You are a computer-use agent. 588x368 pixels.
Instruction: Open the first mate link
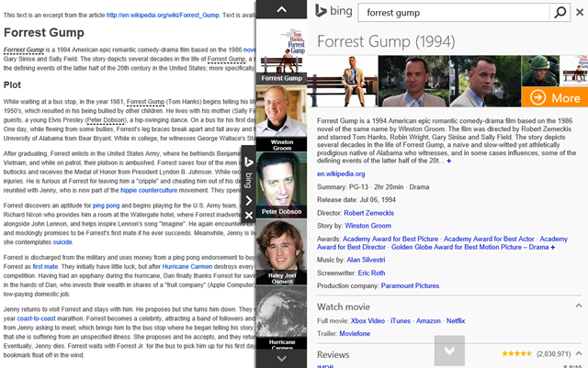[45, 266]
